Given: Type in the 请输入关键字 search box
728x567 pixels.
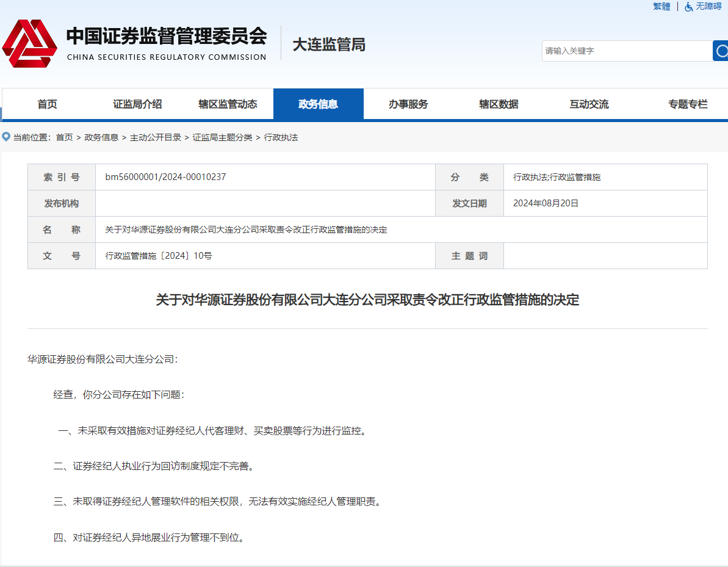Looking at the screenshot, I should coord(626,51).
